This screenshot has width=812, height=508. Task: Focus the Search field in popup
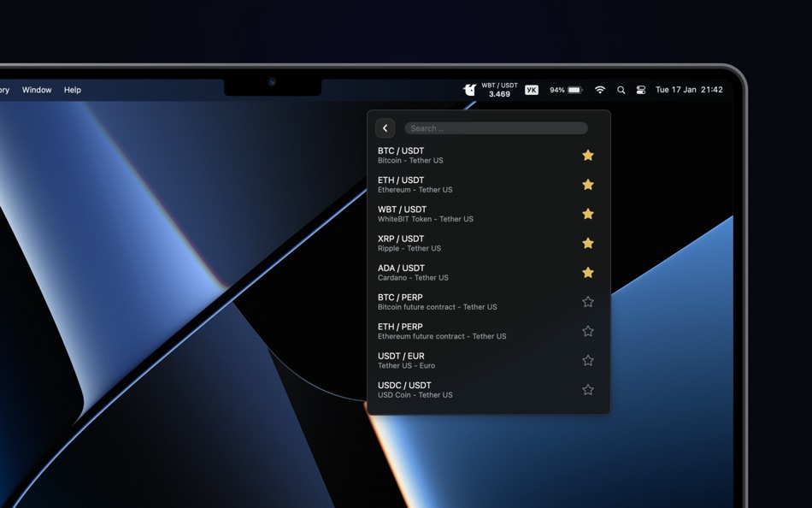[496, 128]
